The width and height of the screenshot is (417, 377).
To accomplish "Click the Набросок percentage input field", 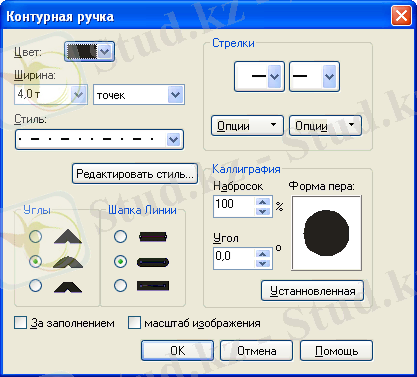I will point(234,207).
